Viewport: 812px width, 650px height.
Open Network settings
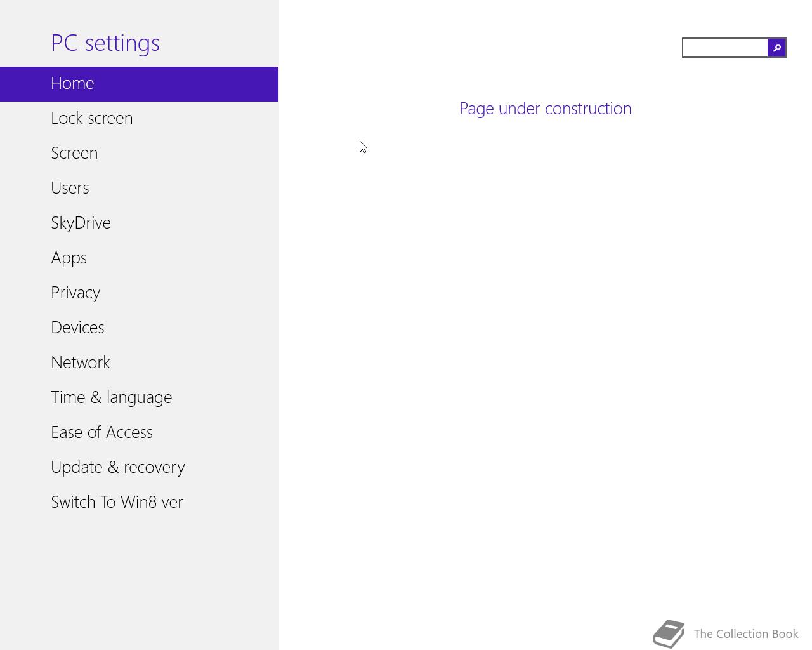click(81, 362)
